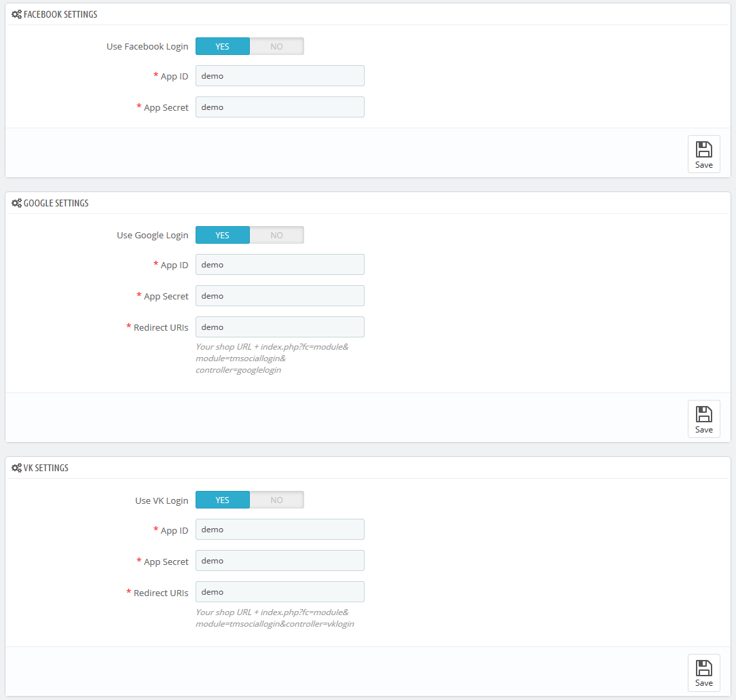The height and width of the screenshot is (700, 736).
Task: Set Use VK Login to NO
Action: [x=276, y=500]
